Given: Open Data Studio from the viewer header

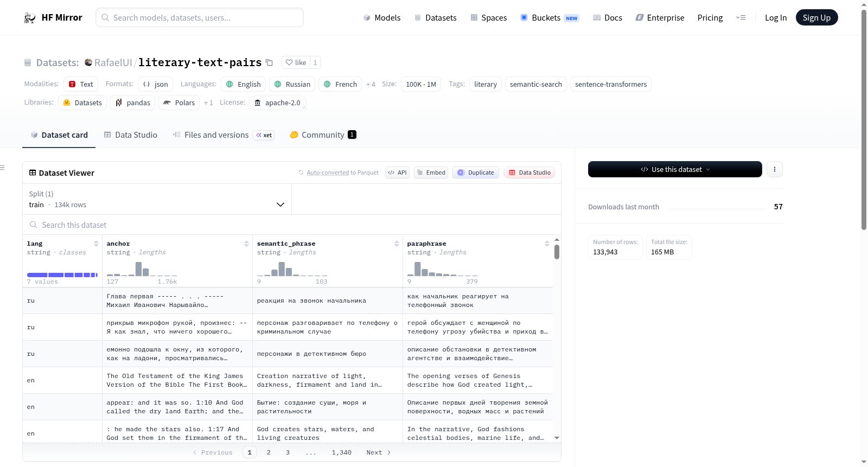Looking at the screenshot, I should point(529,172).
